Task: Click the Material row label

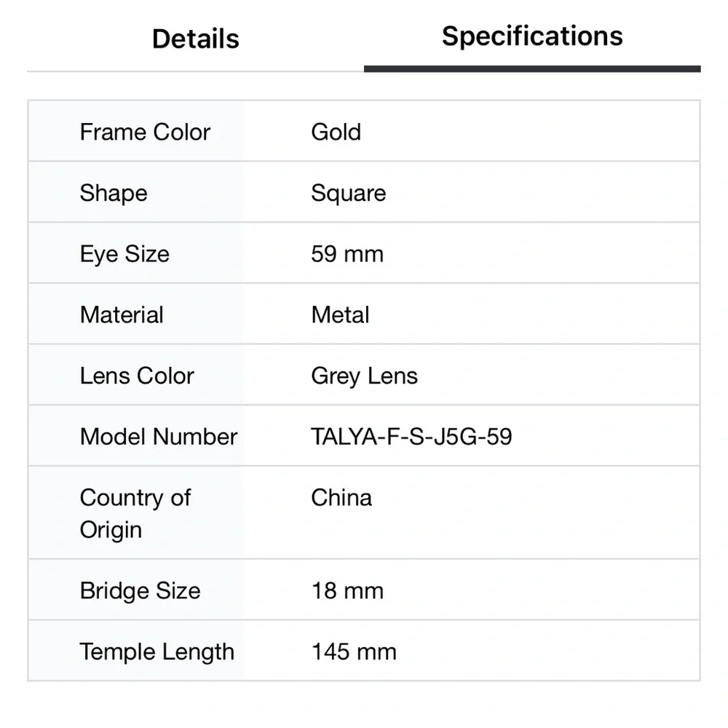Action: (x=122, y=315)
